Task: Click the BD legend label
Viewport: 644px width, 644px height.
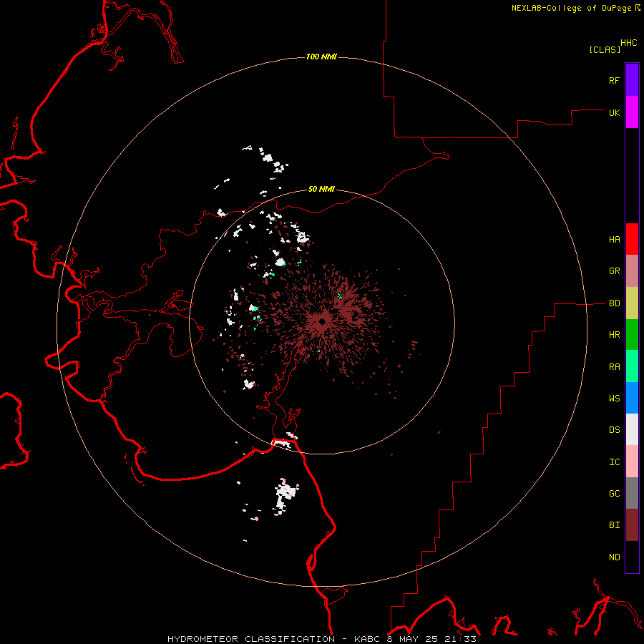Action: (x=614, y=303)
